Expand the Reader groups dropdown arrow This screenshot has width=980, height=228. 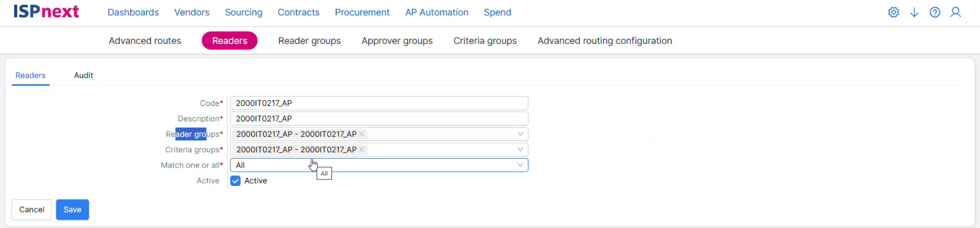click(520, 134)
